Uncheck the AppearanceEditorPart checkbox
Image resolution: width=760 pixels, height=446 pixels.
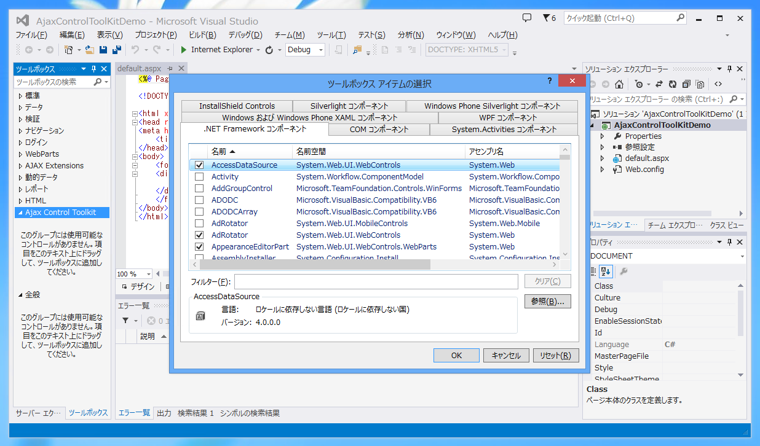click(x=199, y=246)
